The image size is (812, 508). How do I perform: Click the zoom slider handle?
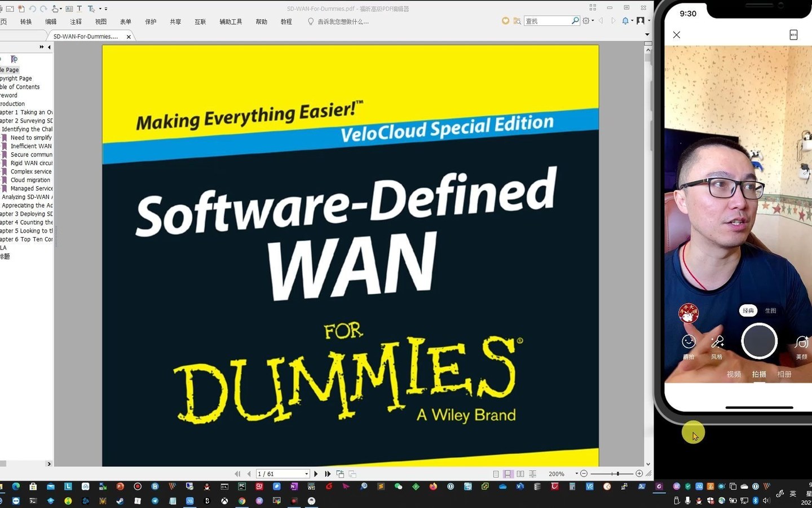coord(618,474)
